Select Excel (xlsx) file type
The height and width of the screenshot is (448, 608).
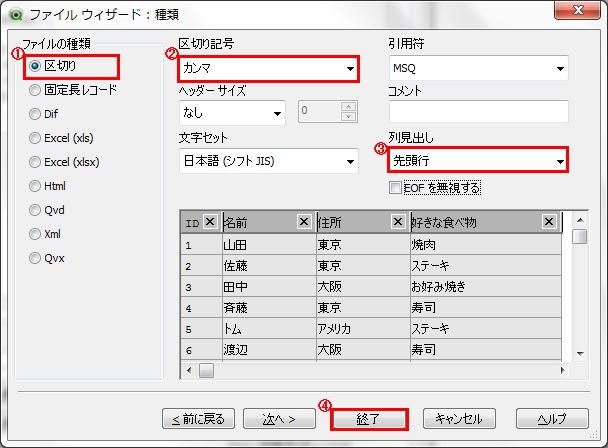coord(36,162)
